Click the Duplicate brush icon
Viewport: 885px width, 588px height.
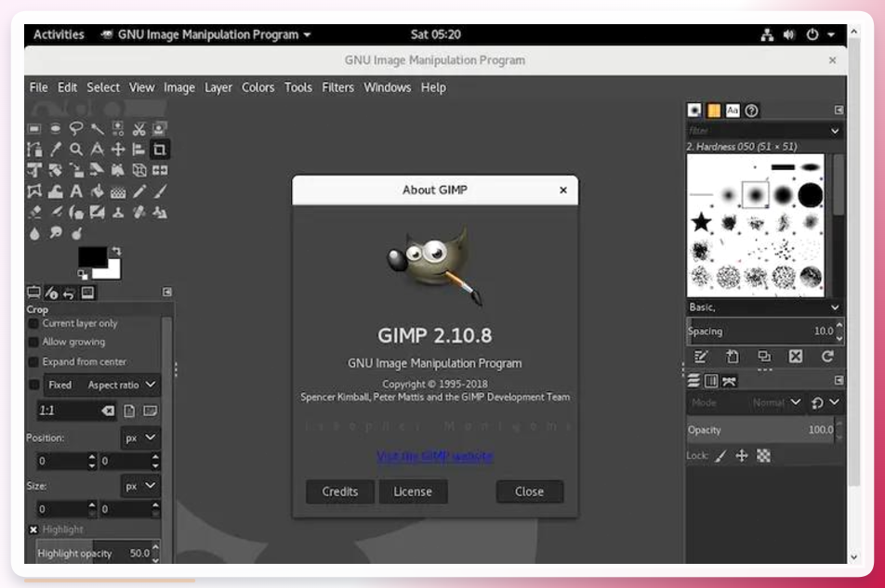(x=763, y=357)
